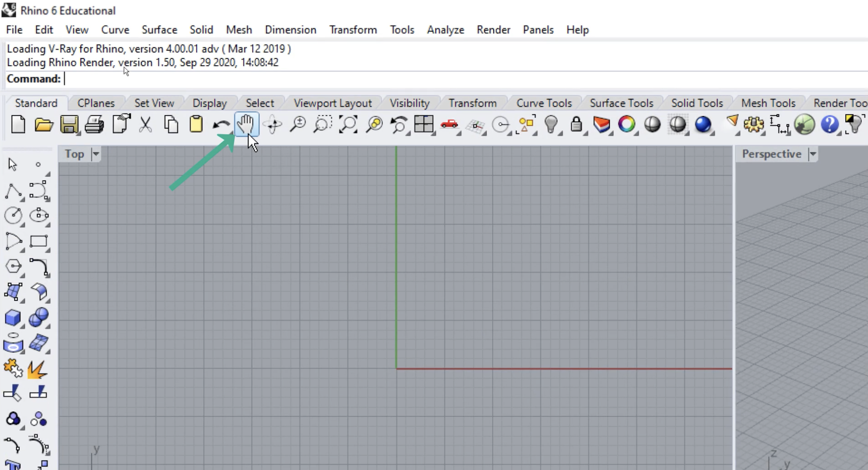Image resolution: width=868 pixels, height=470 pixels.
Task: Switch to the Mesh Tools tab
Action: pyautogui.click(x=768, y=103)
